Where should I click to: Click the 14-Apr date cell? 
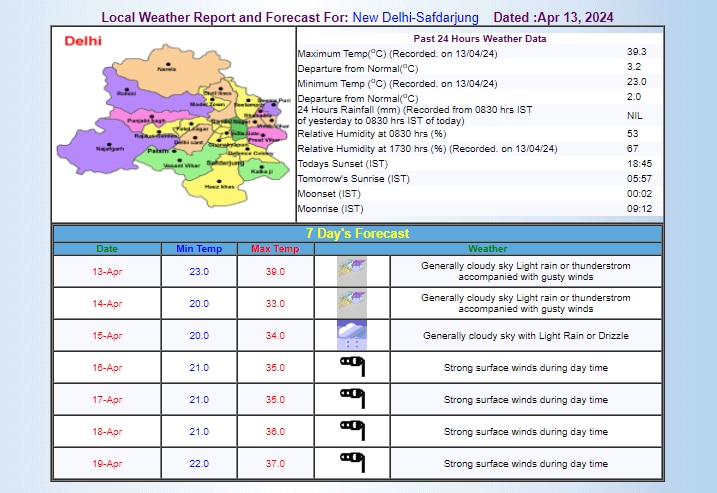click(107, 304)
